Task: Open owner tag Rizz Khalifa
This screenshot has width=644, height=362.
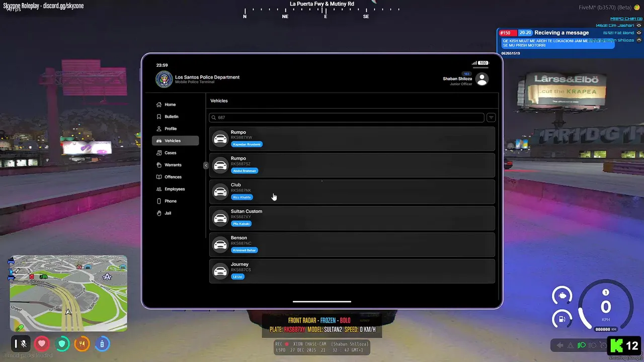Action: click(242, 197)
